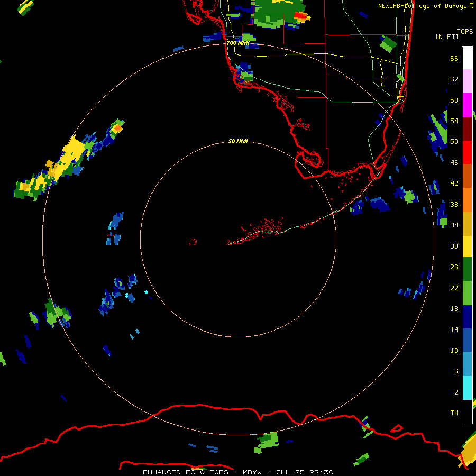Click the 4 JUL 25 date text
This screenshot has height=476, width=476.
(x=286, y=472)
